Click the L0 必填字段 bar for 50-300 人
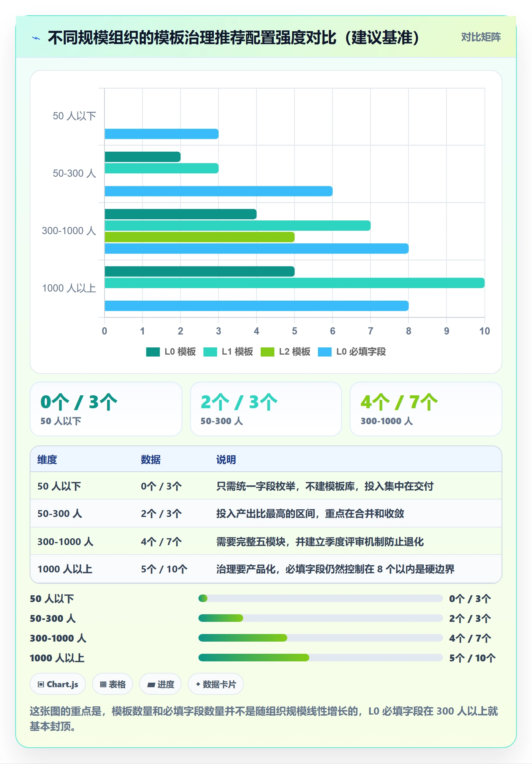The image size is (532, 764). [x=218, y=191]
